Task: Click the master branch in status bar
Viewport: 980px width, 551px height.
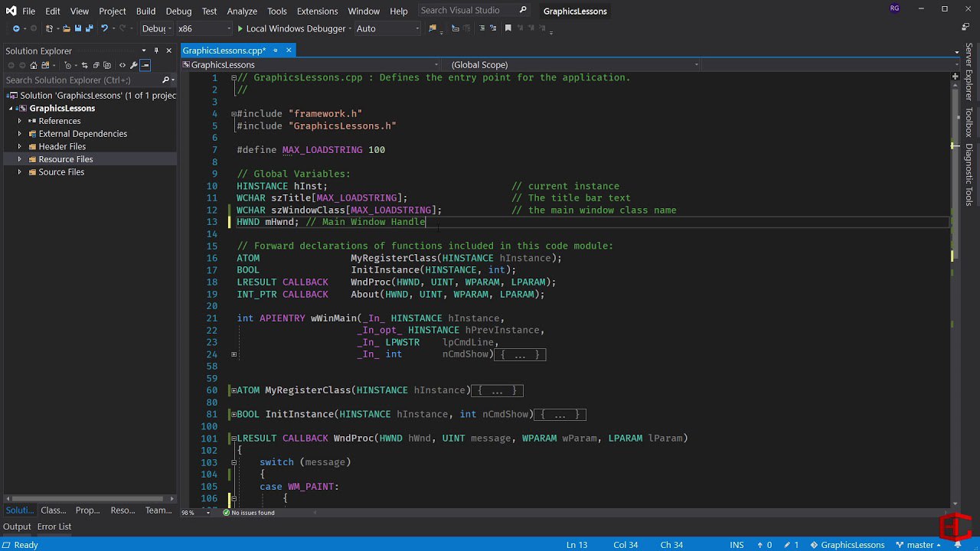Action: click(x=920, y=545)
